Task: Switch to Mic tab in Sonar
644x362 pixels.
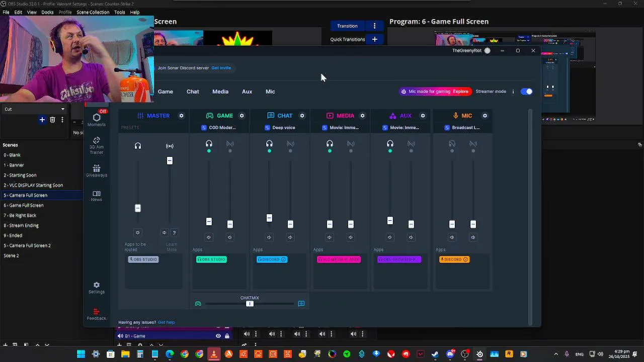Action: pyautogui.click(x=270, y=92)
